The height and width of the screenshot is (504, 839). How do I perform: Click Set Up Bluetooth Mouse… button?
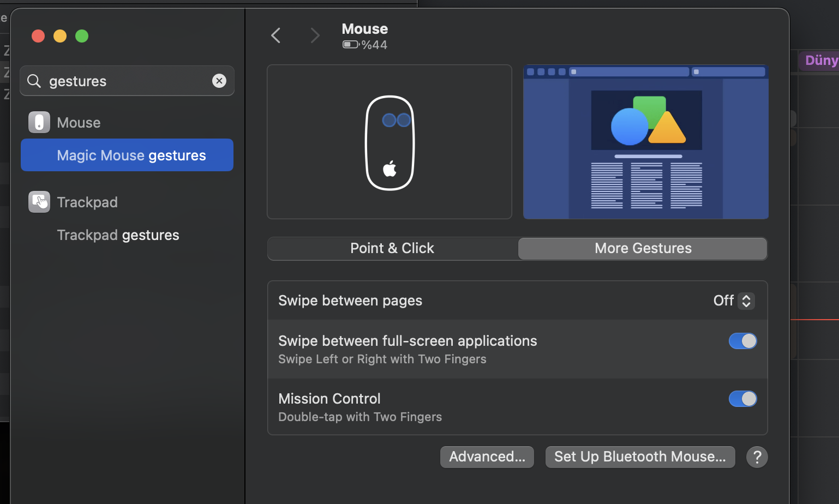[640, 457]
